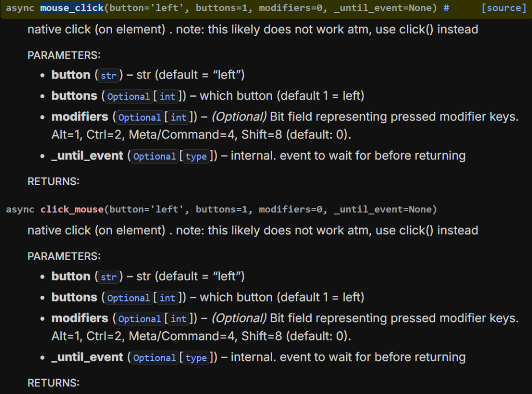The width and height of the screenshot is (532, 394).
Task: Select the Optional badge next to _until_event
Action: click(154, 156)
